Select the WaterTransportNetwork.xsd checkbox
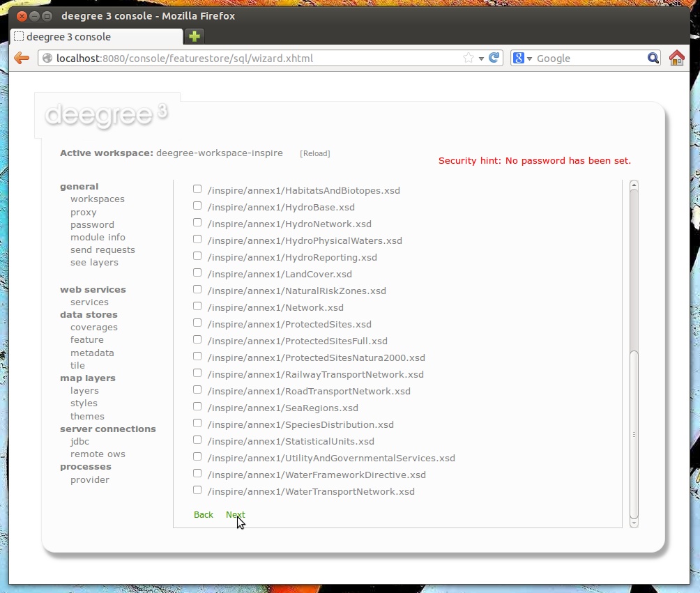 pyautogui.click(x=197, y=489)
